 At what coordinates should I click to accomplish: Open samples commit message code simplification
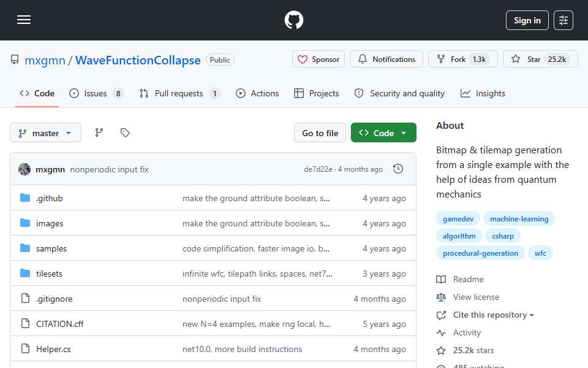coord(256,248)
